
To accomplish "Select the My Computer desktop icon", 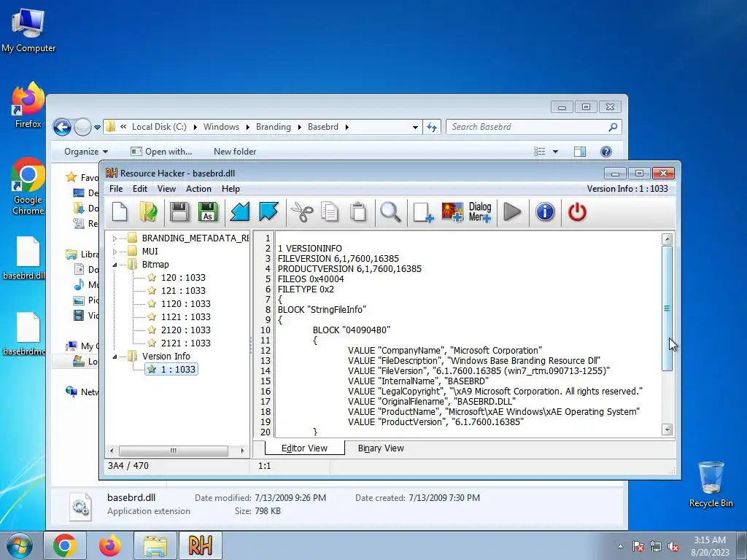I will point(28,29).
